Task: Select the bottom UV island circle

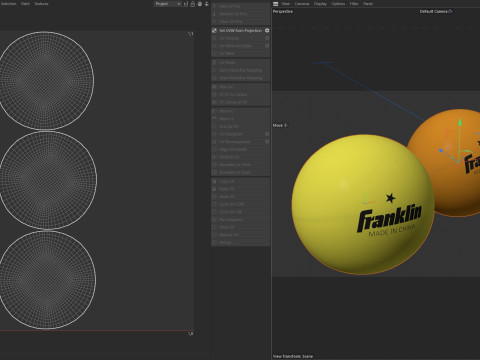Action: [47, 280]
